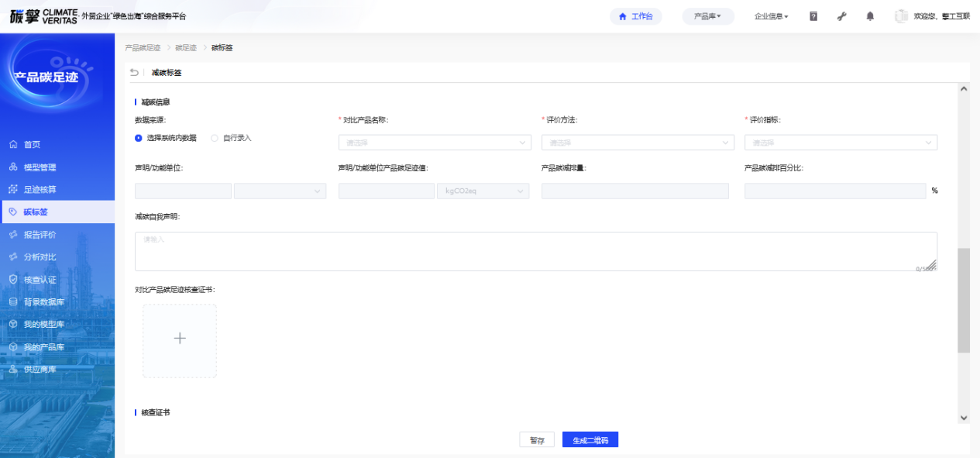Click the wrench settings icon in header
The width and height of the screenshot is (980, 458).
842,16
